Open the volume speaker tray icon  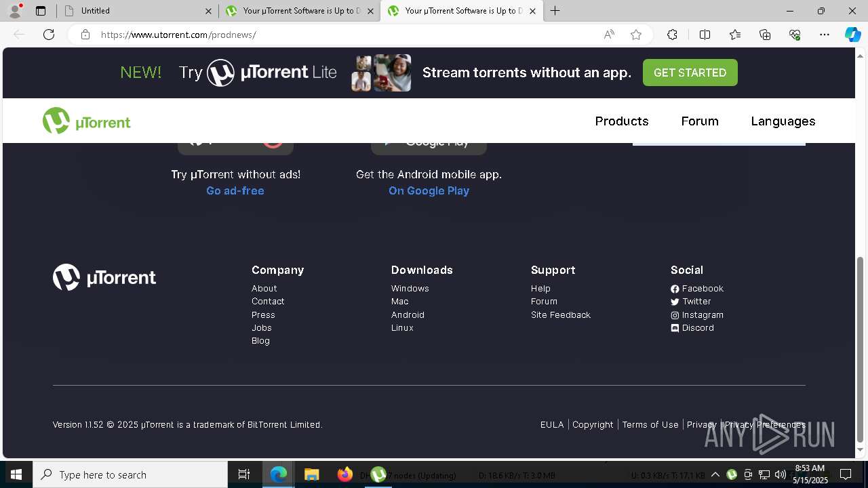point(780,474)
